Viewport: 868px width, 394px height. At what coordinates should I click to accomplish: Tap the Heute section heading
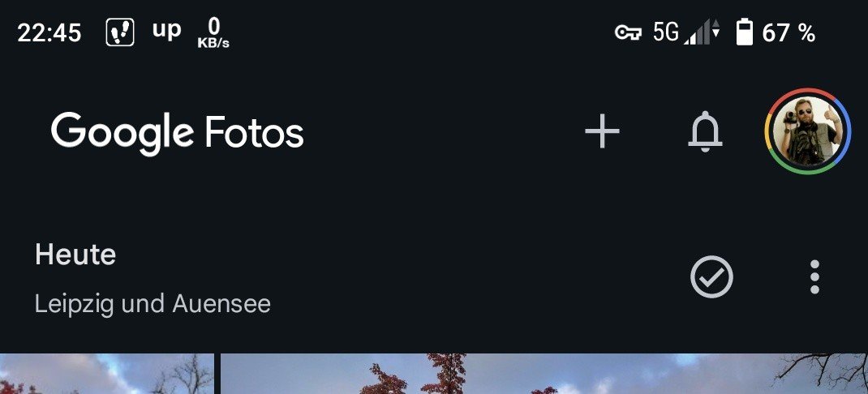75,255
